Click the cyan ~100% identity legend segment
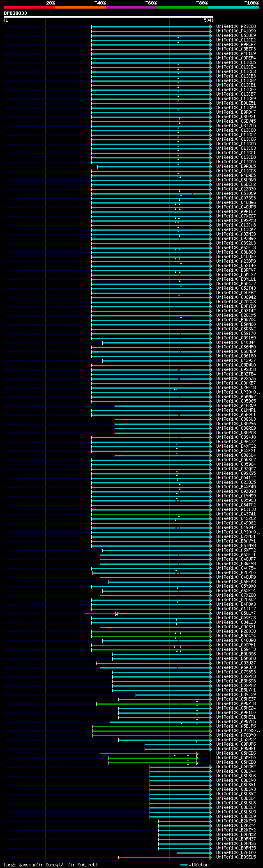This screenshot has height=868, width=263. 233,7
